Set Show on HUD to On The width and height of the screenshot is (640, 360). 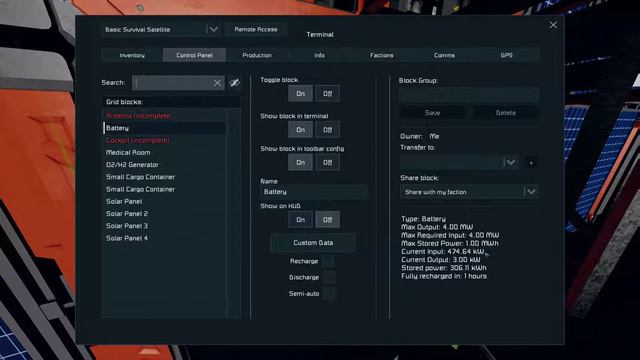[300, 220]
